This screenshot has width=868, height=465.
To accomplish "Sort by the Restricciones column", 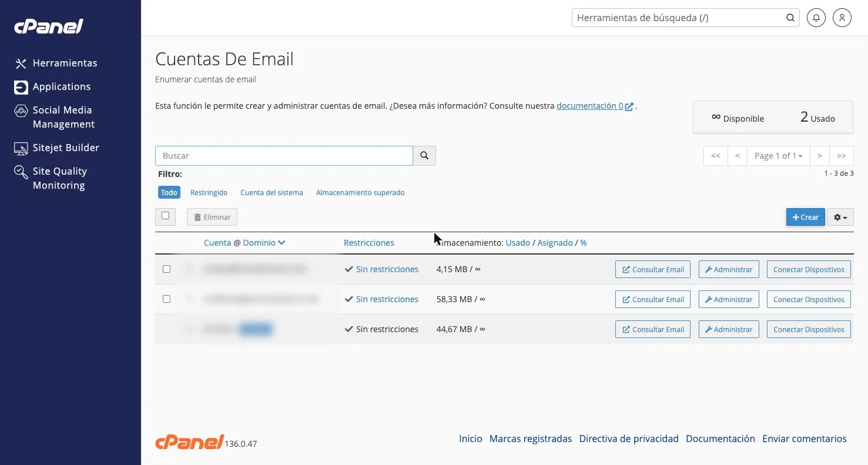I will 369,243.
